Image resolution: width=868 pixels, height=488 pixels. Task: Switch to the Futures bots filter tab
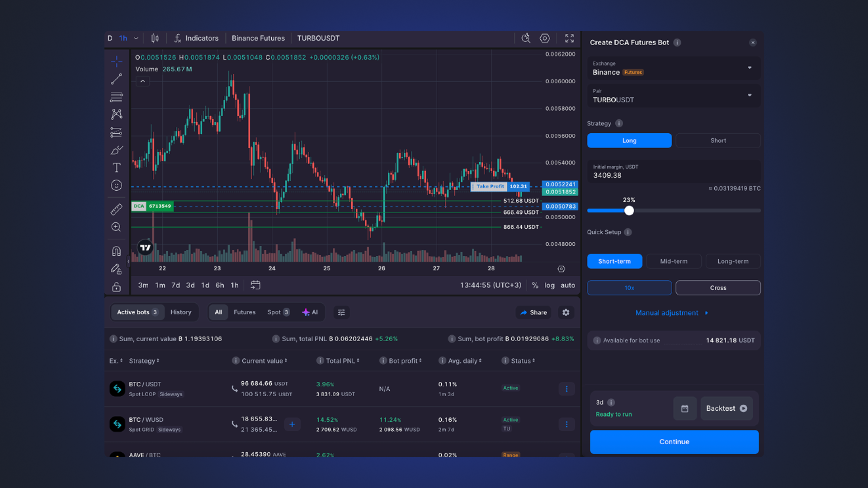245,312
